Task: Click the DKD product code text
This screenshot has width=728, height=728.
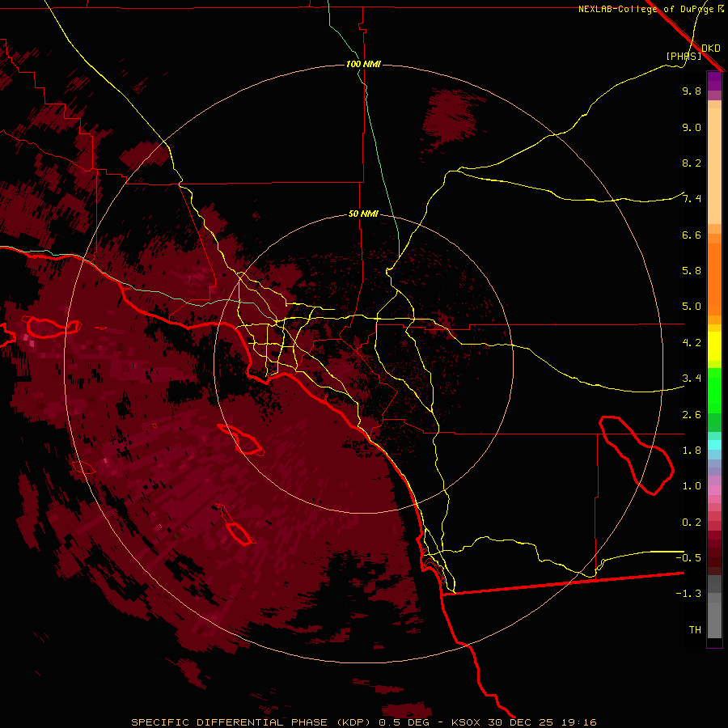Action: 711,49
